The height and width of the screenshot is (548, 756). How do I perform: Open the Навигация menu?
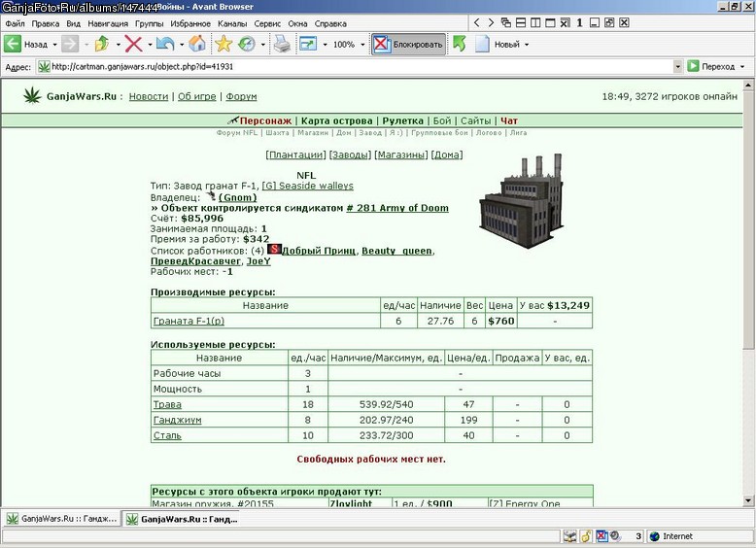[108, 23]
